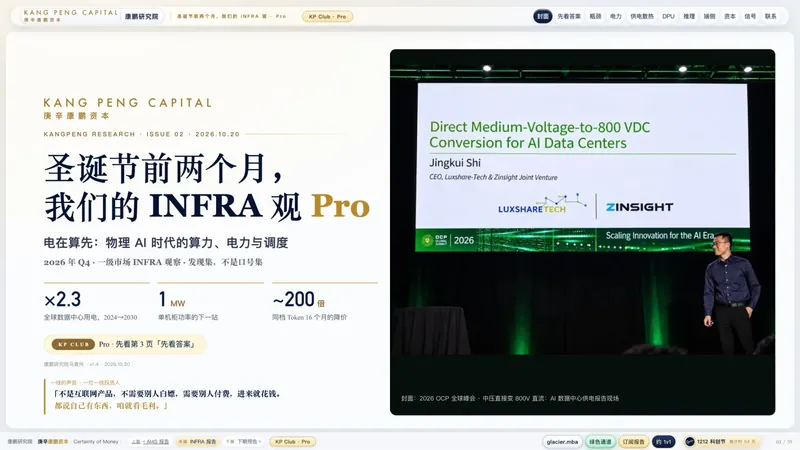800x450 pixels.
Task: Open the glacier.mba footer link
Action: (x=562, y=442)
